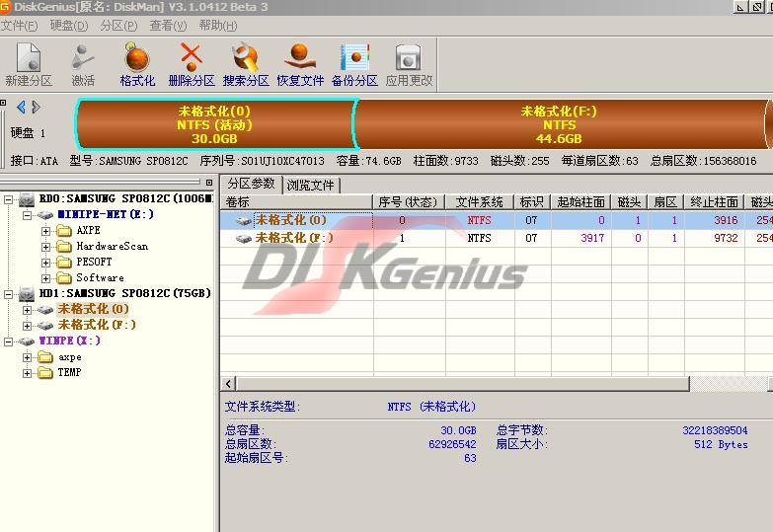Switch to the 浏览文件 tab
Image resolution: width=773 pixels, height=532 pixels.
pyautogui.click(x=311, y=185)
